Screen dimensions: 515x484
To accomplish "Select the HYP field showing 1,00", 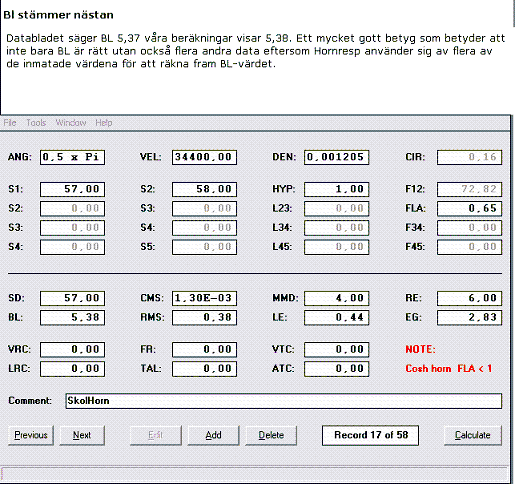I will tap(336, 189).
